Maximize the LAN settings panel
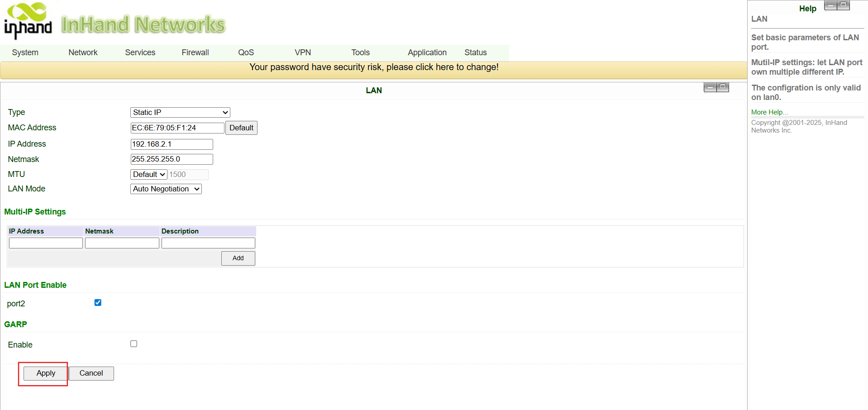The image size is (868, 410). (x=723, y=87)
